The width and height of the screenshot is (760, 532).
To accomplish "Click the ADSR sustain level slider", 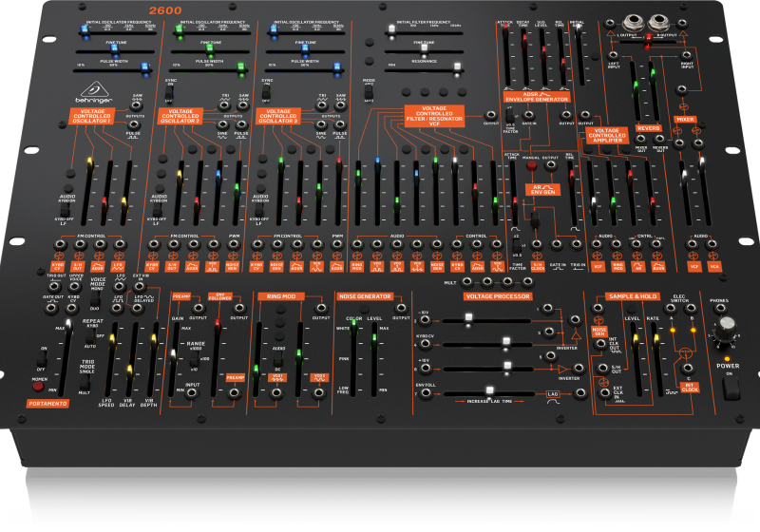I will click(543, 57).
